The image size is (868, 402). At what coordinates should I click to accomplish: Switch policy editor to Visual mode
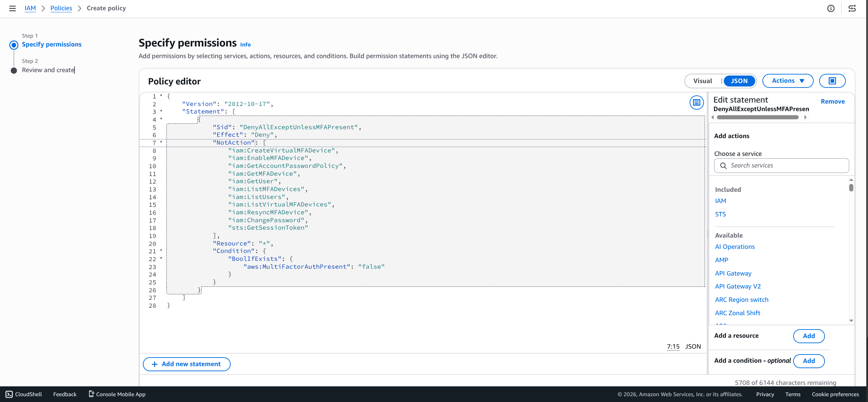(703, 81)
